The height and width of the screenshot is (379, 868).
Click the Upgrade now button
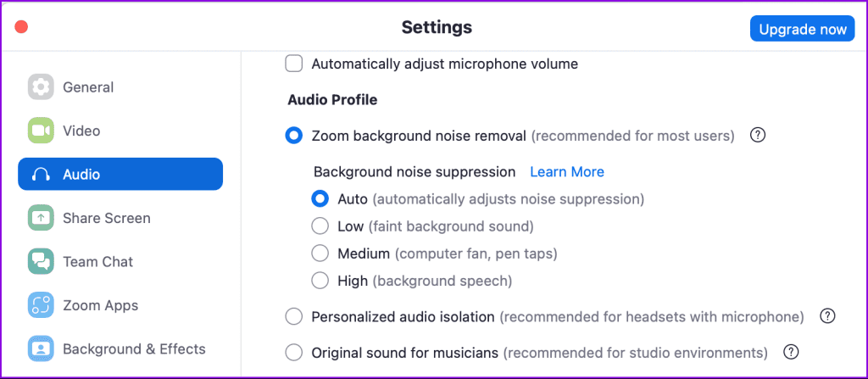[x=802, y=29]
